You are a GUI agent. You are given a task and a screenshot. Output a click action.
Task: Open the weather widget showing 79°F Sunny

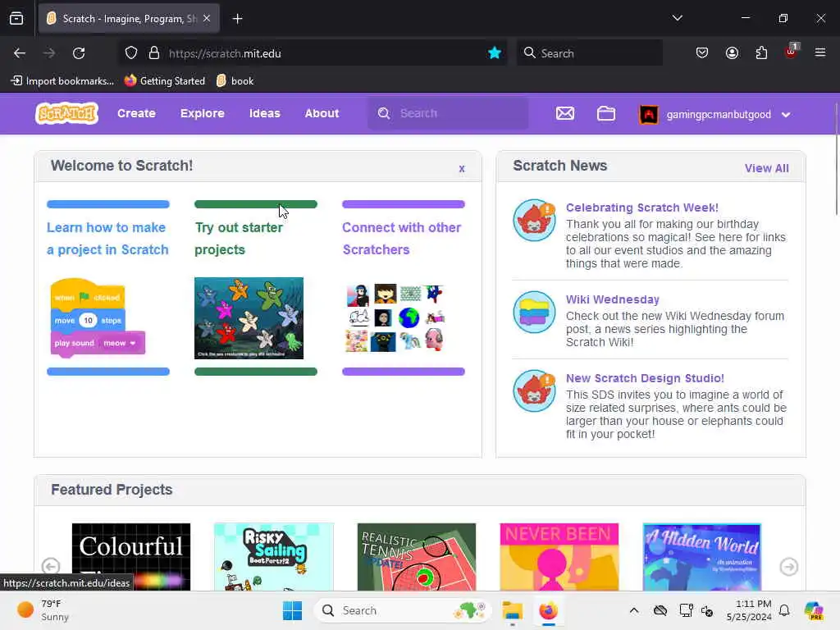(x=43, y=610)
